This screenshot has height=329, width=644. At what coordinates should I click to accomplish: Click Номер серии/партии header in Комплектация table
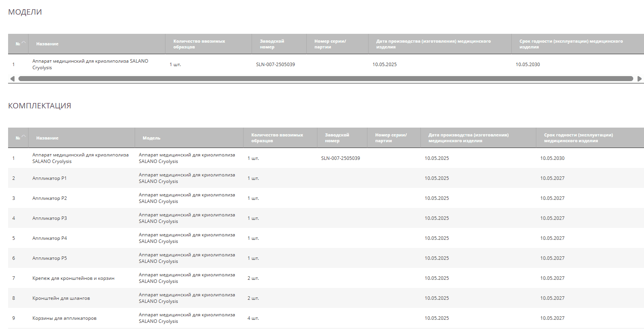[x=391, y=138]
